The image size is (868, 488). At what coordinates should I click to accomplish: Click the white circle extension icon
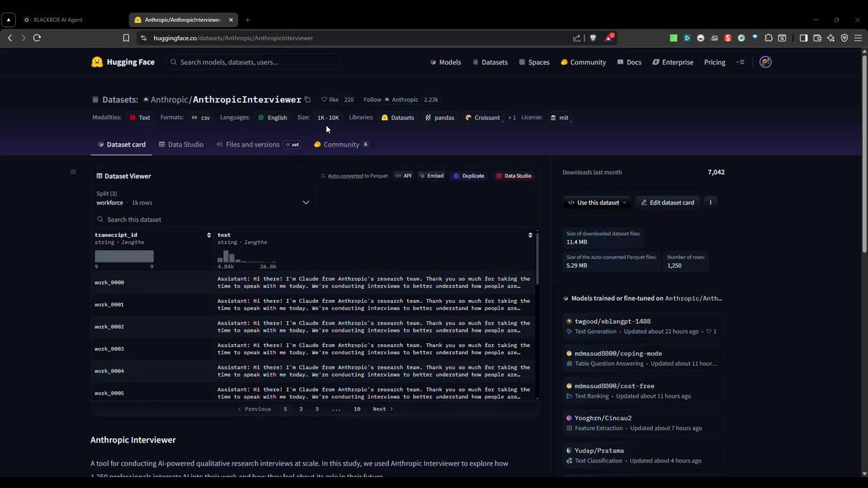[x=700, y=38]
